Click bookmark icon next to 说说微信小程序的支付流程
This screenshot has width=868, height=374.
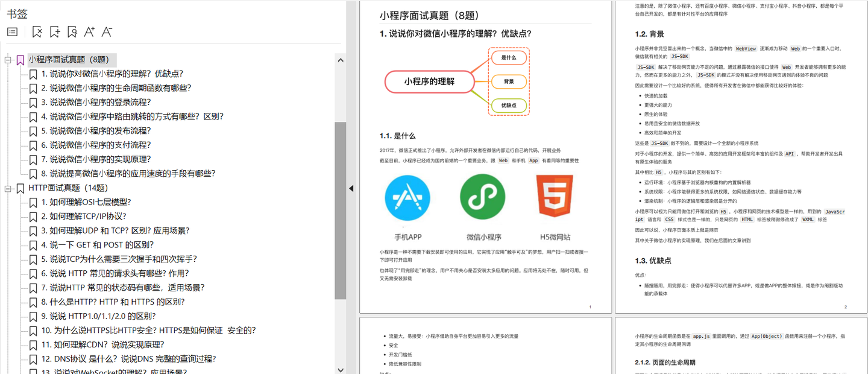(33, 145)
